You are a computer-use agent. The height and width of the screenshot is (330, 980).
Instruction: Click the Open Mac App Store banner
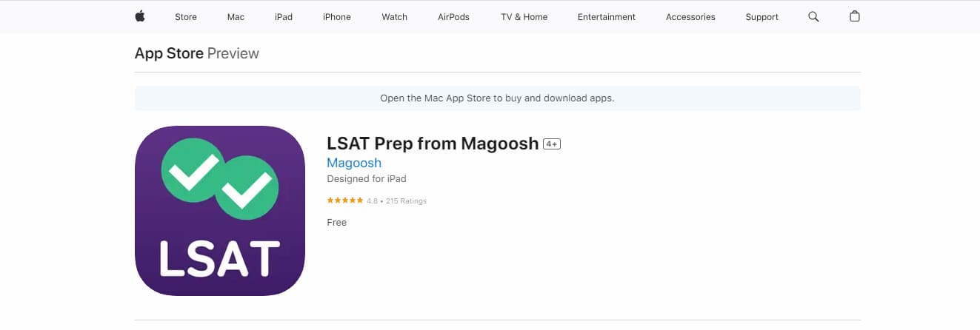tap(497, 98)
